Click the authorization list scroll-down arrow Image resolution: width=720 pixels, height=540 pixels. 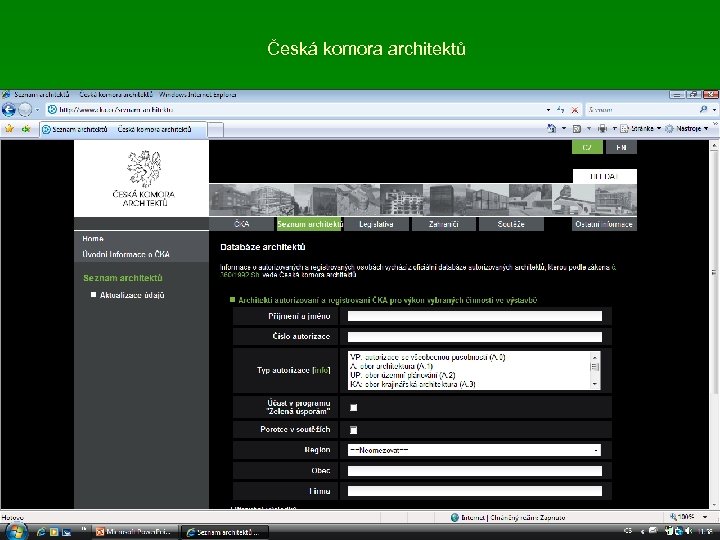click(x=595, y=384)
